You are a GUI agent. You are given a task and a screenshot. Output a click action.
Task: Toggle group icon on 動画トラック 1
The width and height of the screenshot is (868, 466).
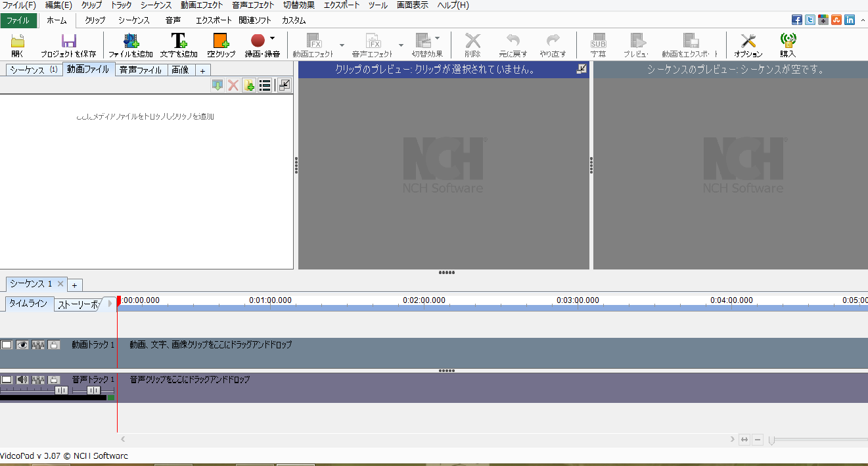[38, 344]
